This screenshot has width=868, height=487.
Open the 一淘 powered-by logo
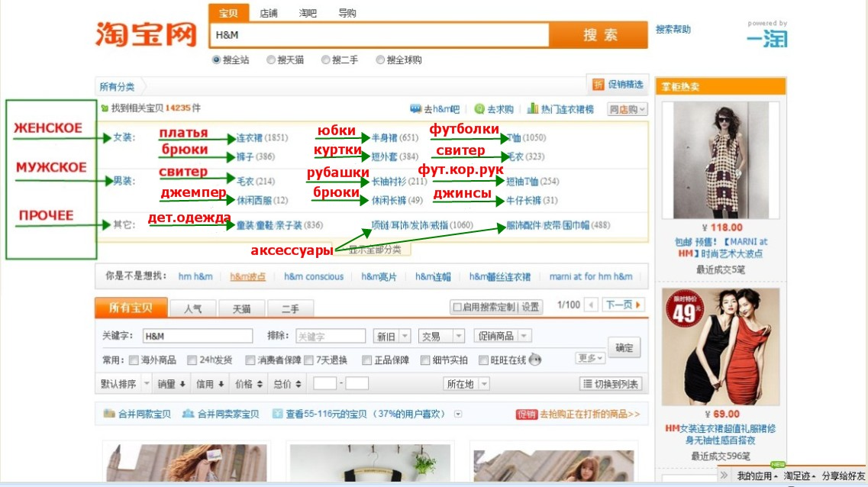(x=767, y=39)
